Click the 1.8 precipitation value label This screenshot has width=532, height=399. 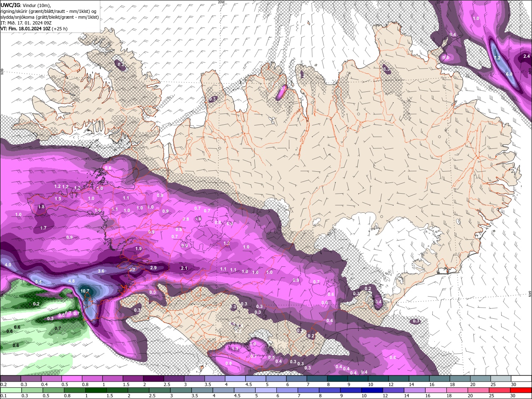[41, 207]
